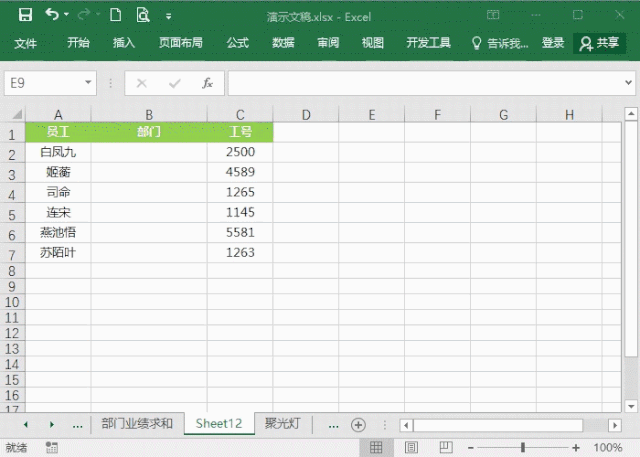This screenshot has width=640, height=457.
Task: Select cell containing 燕池悟
Action: [58, 233]
